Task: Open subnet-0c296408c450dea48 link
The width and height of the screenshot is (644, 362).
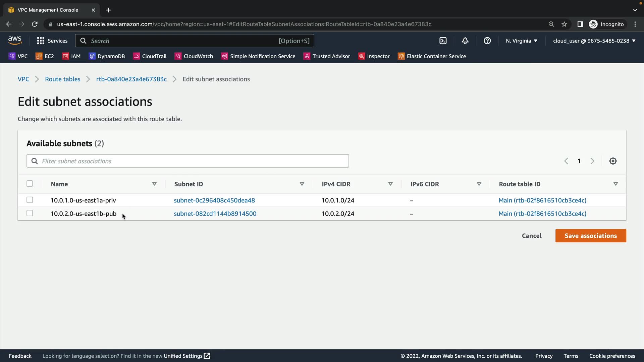Action: pyautogui.click(x=214, y=200)
